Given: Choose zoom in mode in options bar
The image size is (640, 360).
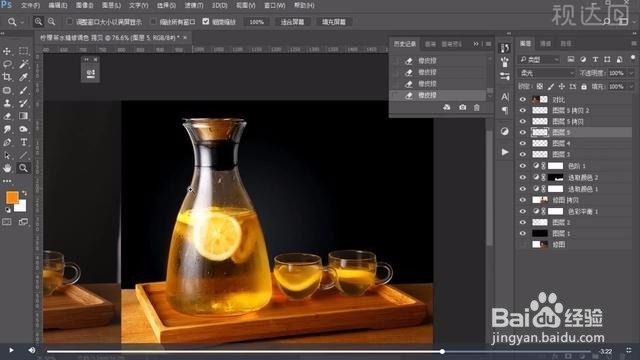Looking at the screenshot, I should coord(38,22).
